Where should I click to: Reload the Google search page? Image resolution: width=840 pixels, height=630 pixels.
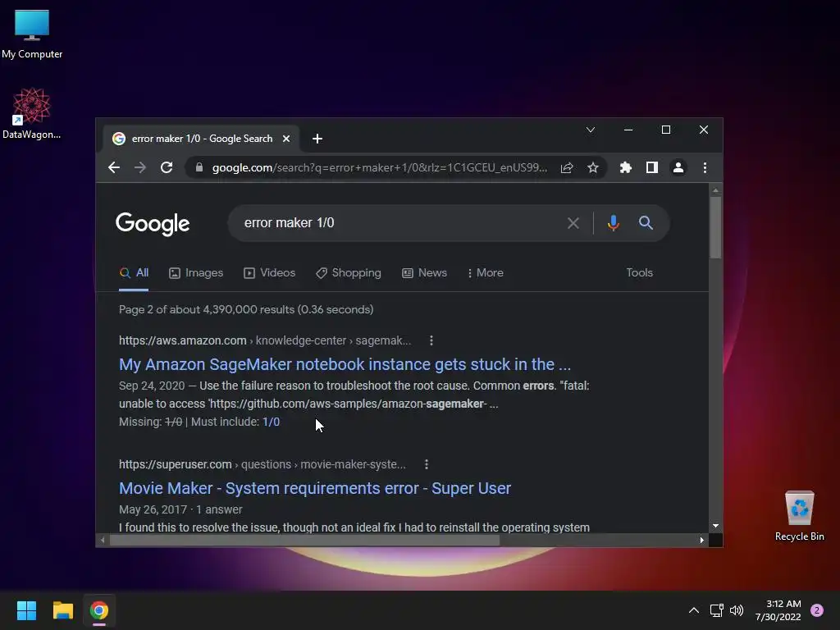click(x=167, y=167)
